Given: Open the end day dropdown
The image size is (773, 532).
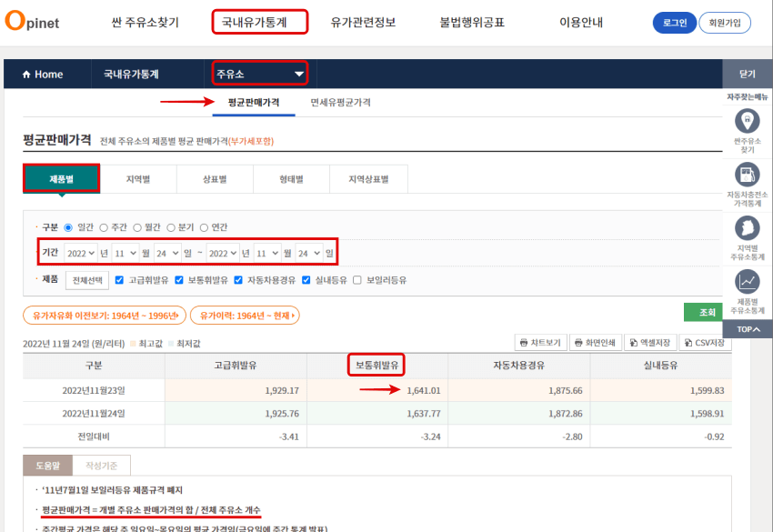Looking at the screenshot, I should 309,253.
